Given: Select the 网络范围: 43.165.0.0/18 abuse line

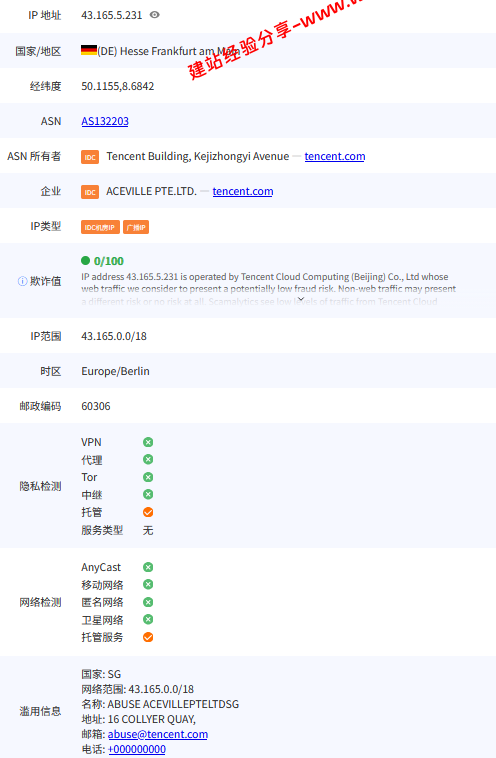Looking at the screenshot, I should (x=137, y=689).
